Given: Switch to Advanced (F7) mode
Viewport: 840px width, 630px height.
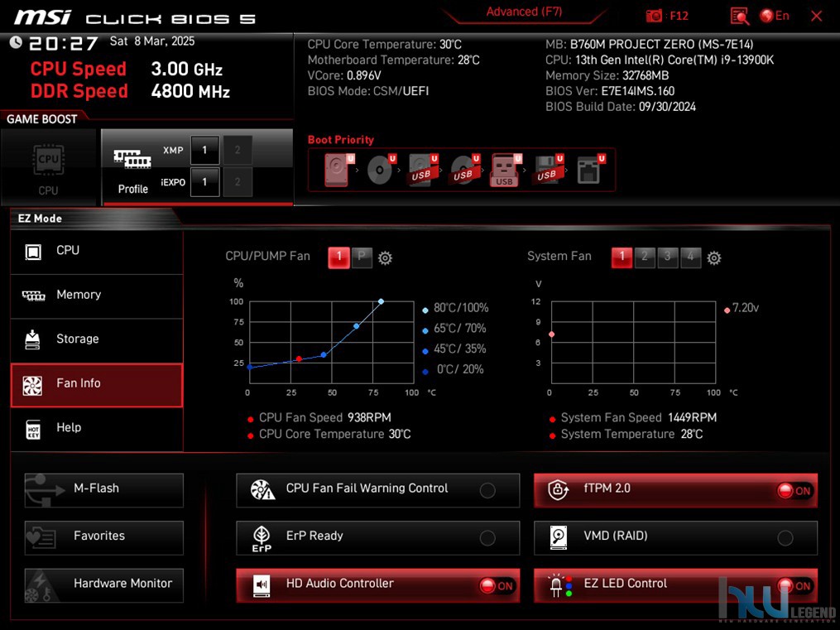Looking at the screenshot, I should 524,12.
